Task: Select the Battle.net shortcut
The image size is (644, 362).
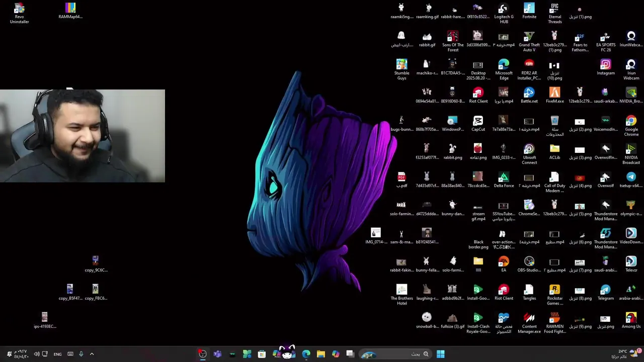Action: coord(529,96)
